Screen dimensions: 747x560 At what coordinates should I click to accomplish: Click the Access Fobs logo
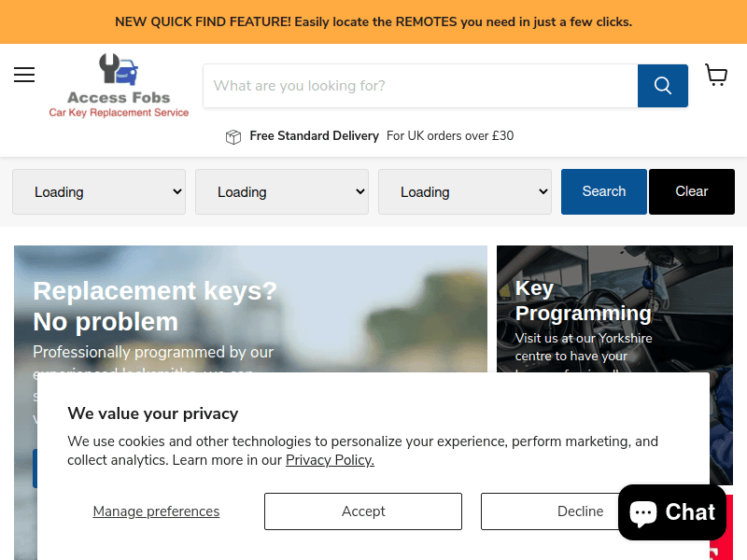click(x=119, y=86)
